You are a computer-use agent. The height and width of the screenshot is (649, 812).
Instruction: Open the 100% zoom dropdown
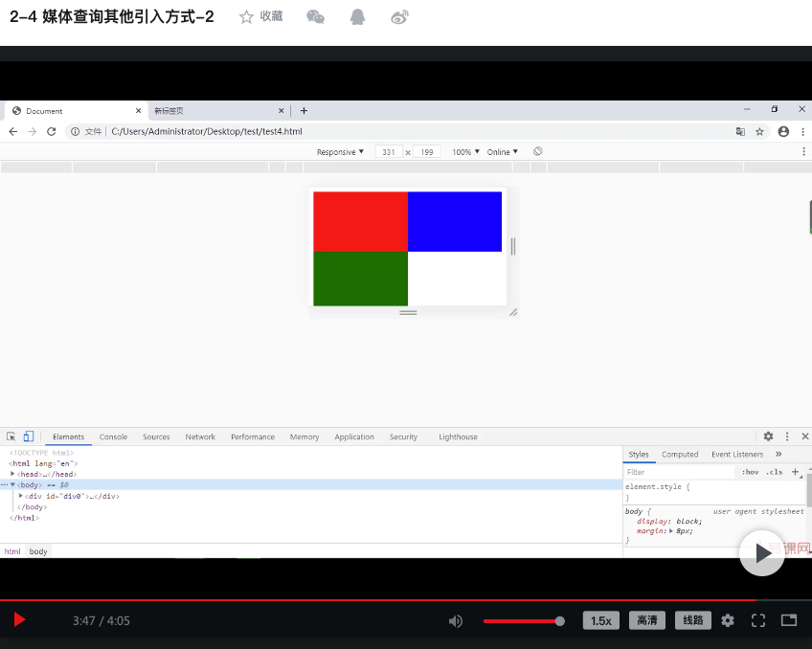pos(465,151)
